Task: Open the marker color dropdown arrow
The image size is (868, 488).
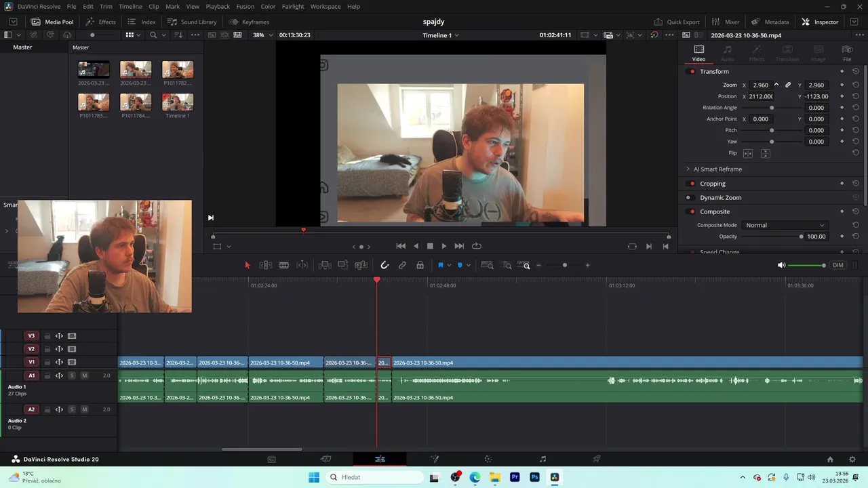Action: point(469,265)
